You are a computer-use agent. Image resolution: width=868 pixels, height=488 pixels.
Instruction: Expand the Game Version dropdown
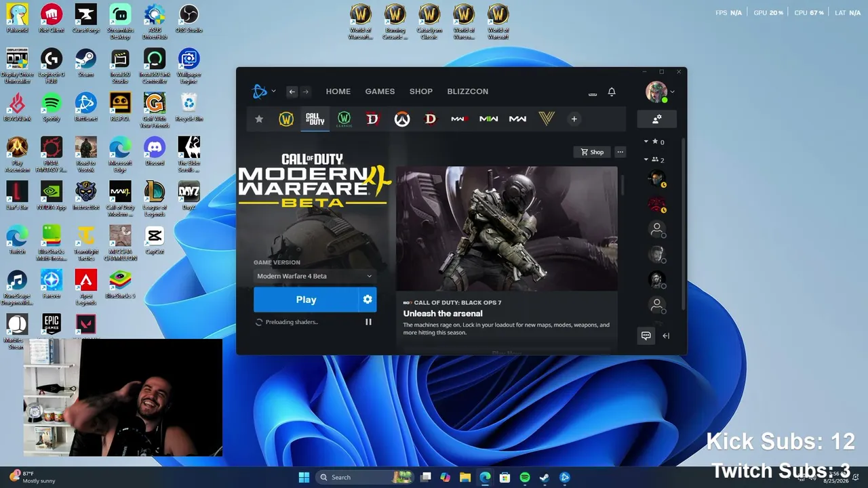click(315, 276)
